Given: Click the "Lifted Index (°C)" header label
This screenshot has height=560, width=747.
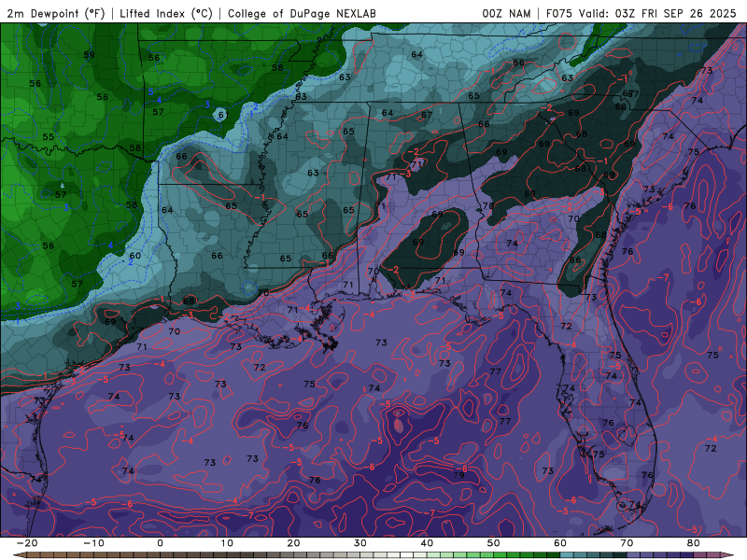Looking at the screenshot, I should click(166, 14).
